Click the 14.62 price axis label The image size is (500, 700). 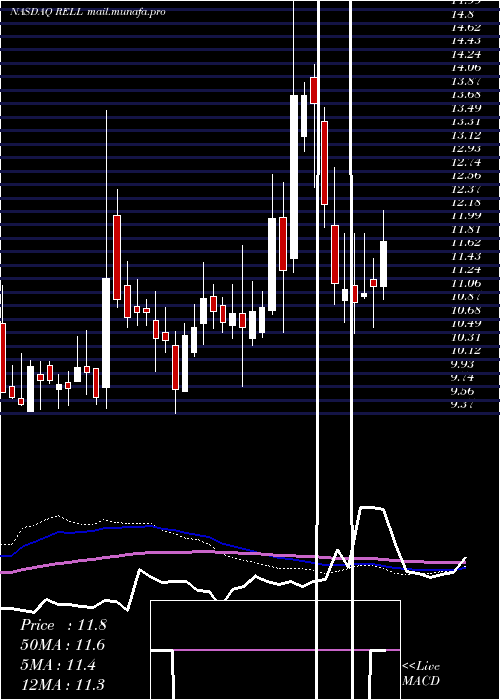pyautogui.click(x=466, y=28)
